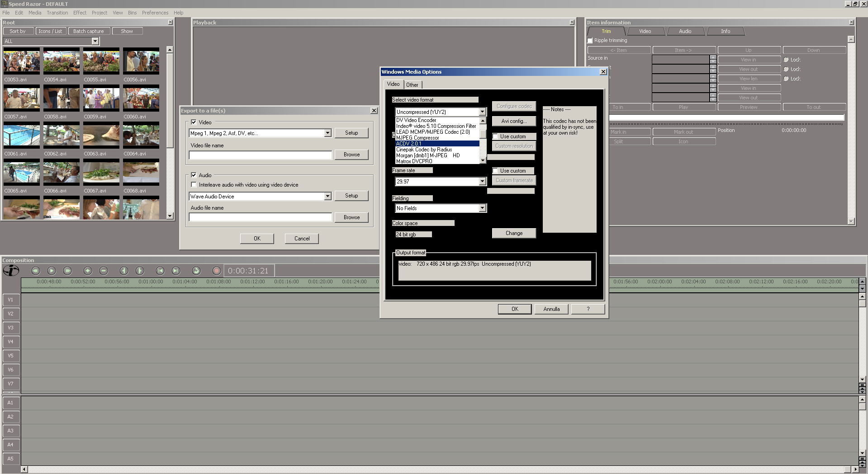Click the right-bracket marker icon in Composition toolbar
This screenshot has height=474, width=868.
[140, 271]
